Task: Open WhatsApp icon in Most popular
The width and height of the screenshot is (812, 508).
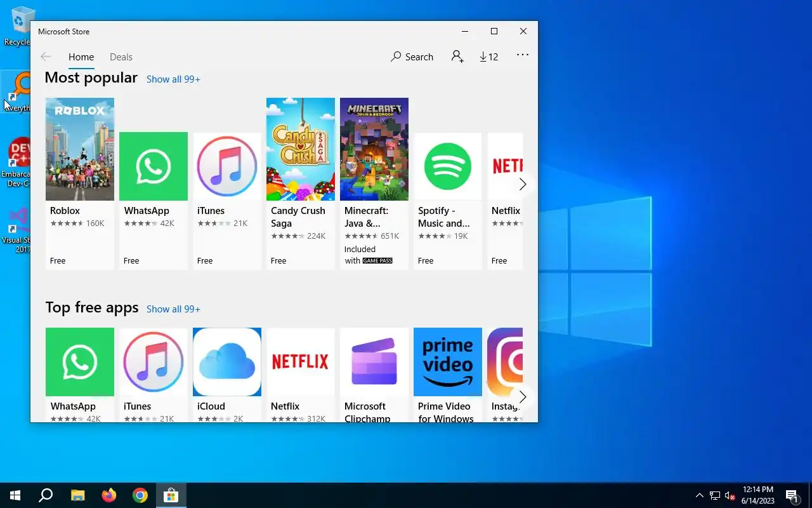Action: (154, 166)
